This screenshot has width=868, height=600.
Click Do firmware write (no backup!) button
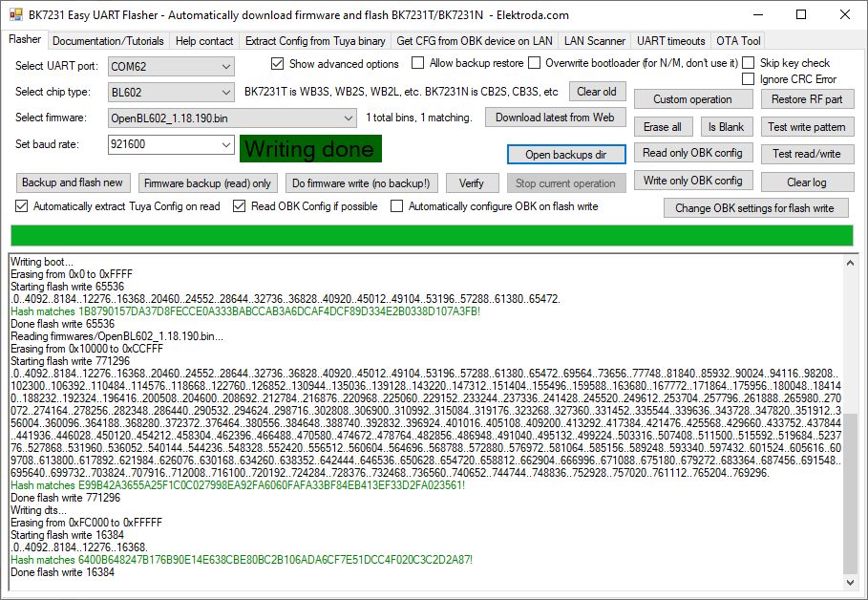click(x=361, y=183)
